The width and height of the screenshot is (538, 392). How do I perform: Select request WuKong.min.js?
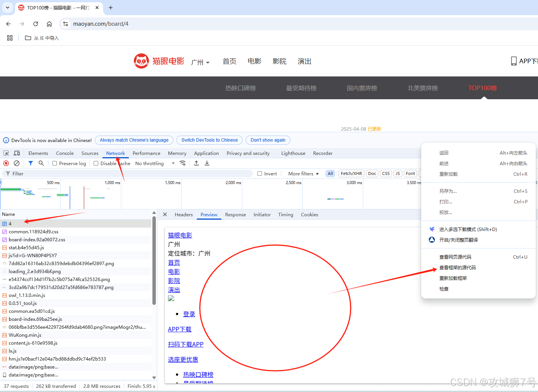click(x=76, y=335)
